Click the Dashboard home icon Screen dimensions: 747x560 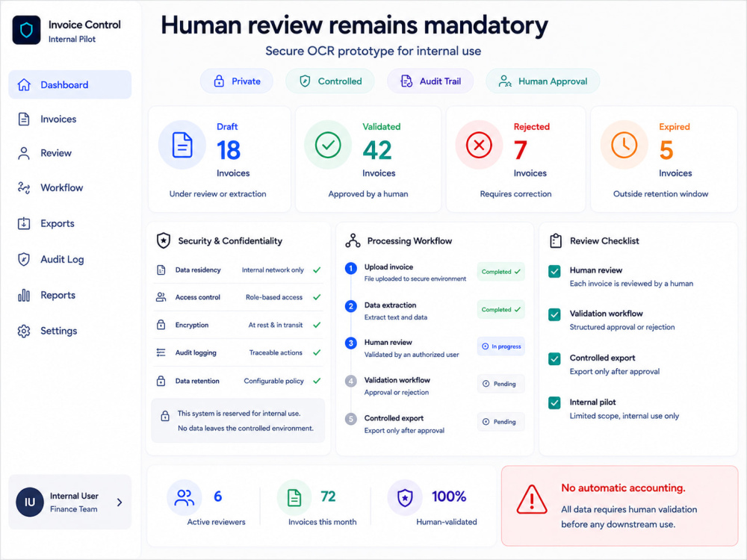click(24, 85)
